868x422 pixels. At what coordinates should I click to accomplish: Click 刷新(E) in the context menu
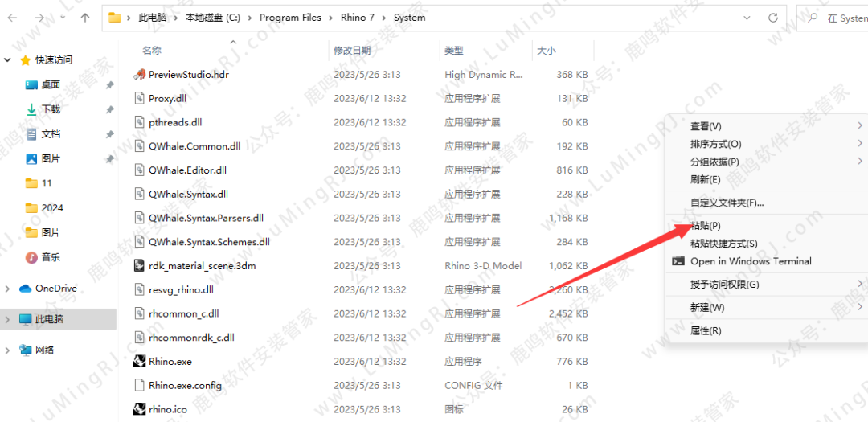click(x=705, y=179)
